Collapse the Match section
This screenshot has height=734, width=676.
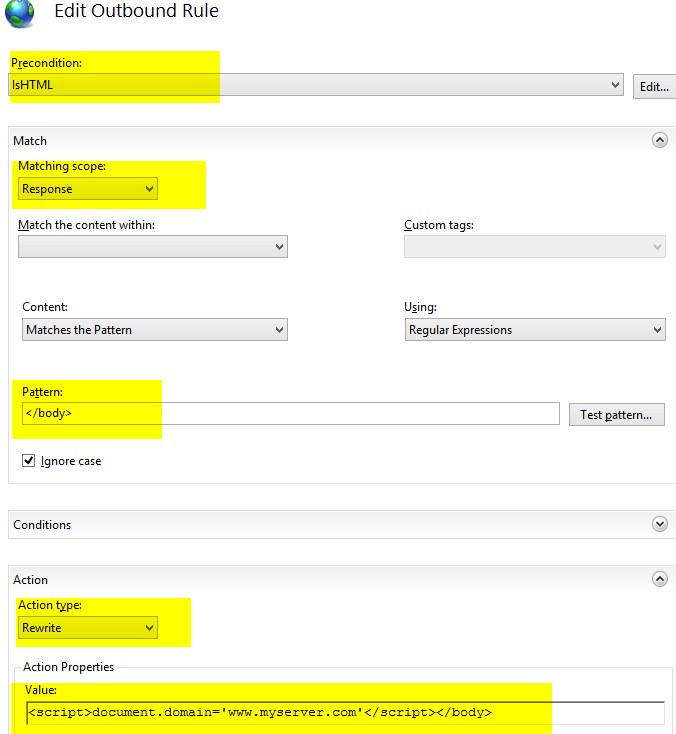point(660,140)
